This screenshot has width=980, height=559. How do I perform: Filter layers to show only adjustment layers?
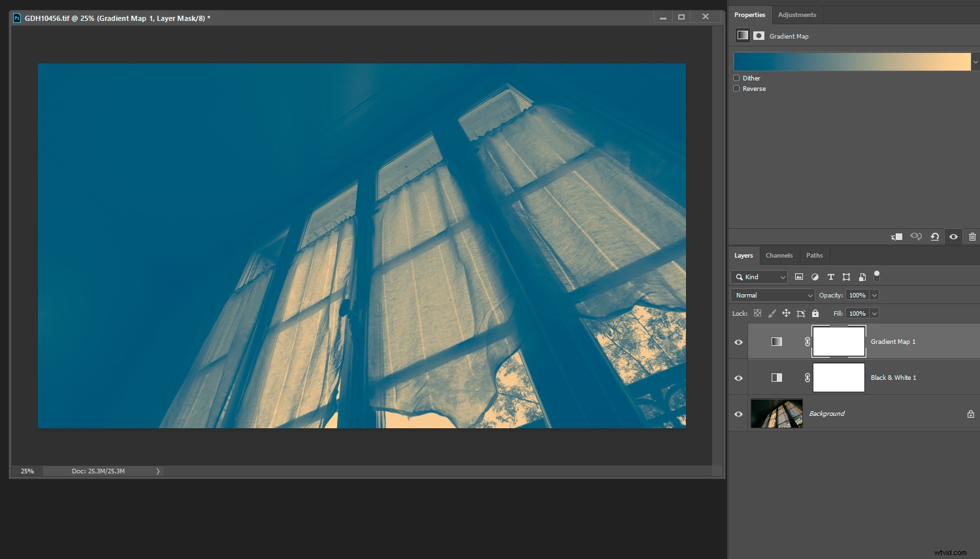(x=815, y=277)
